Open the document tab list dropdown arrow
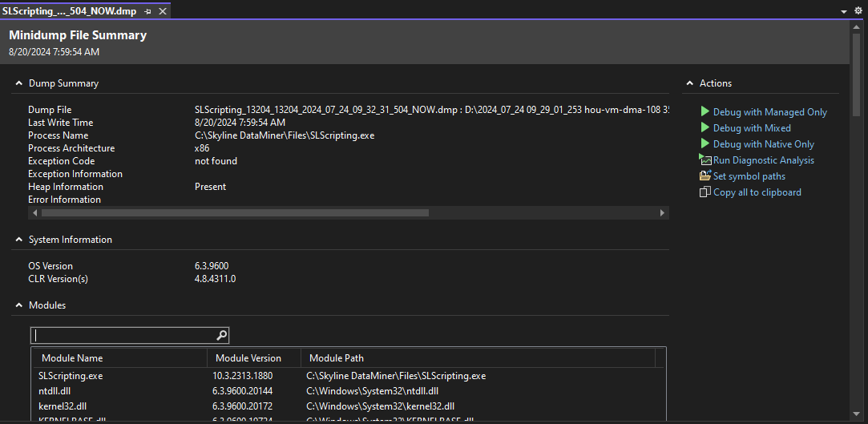Image resolution: width=868 pixels, height=424 pixels. click(844, 12)
